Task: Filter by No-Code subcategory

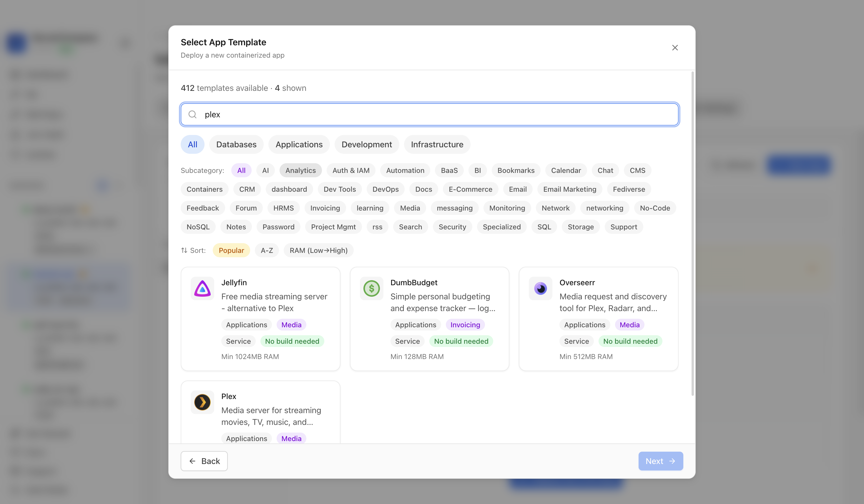Action: coord(654,208)
